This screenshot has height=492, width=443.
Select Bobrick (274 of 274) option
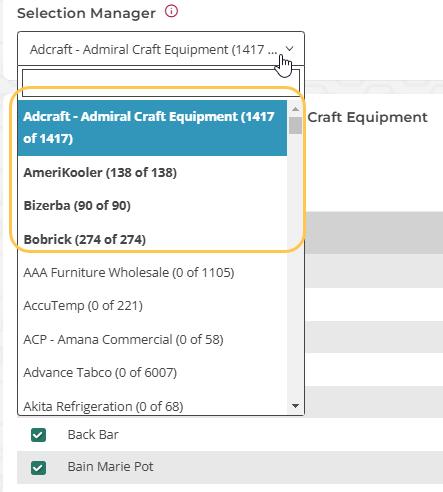click(x=152, y=239)
